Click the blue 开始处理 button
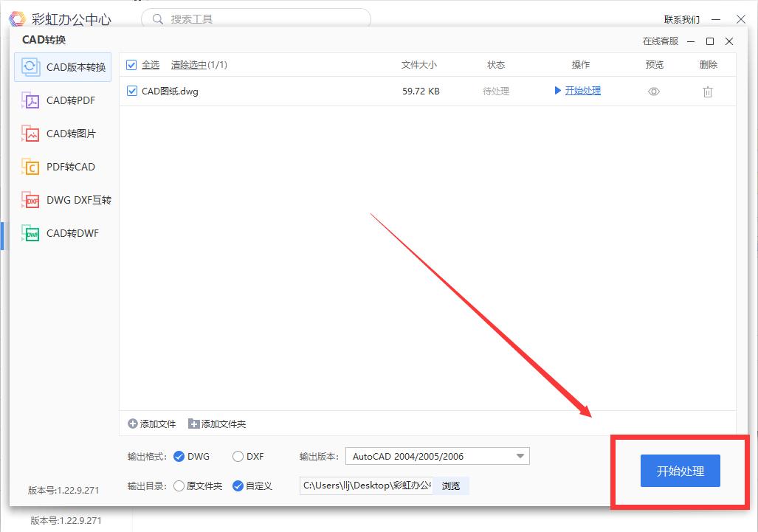The width and height of the screenshot is (758, 532). (x=679, y=470)
